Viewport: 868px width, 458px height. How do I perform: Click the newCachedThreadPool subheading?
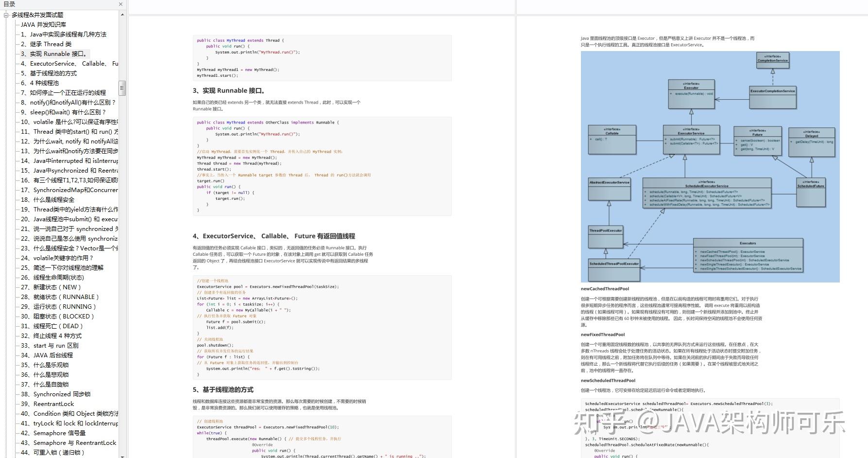(605, 289)
